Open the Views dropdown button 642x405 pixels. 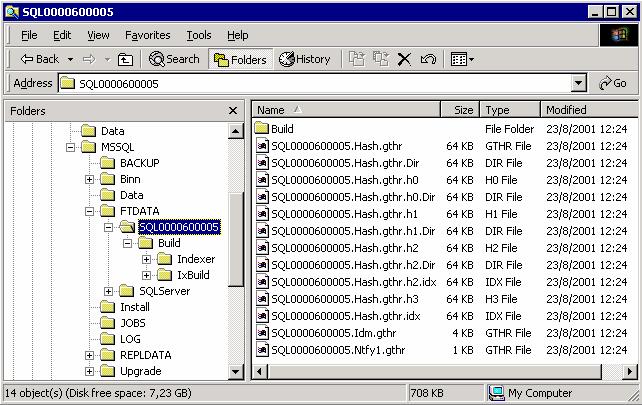point(462,59)
